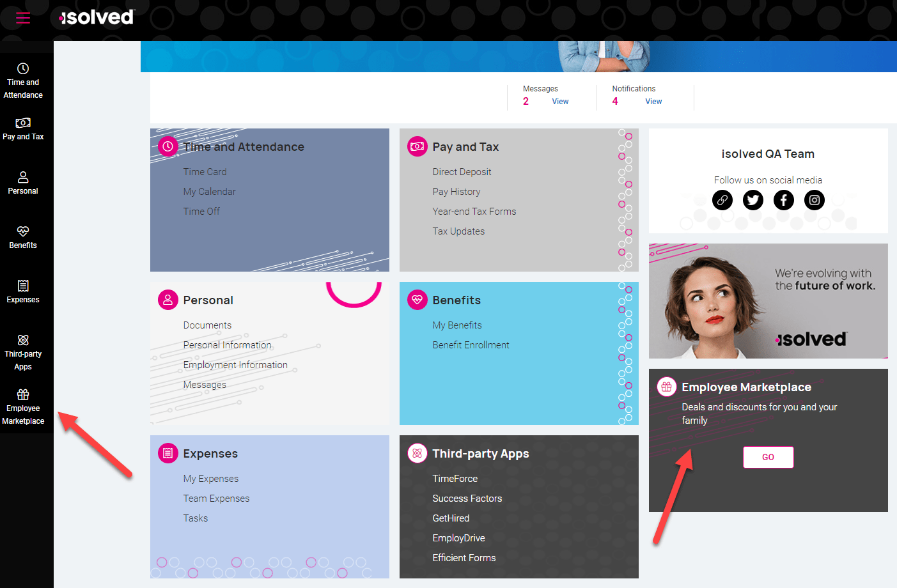View the Messages
897x588 pixels.
coord(560,102)
